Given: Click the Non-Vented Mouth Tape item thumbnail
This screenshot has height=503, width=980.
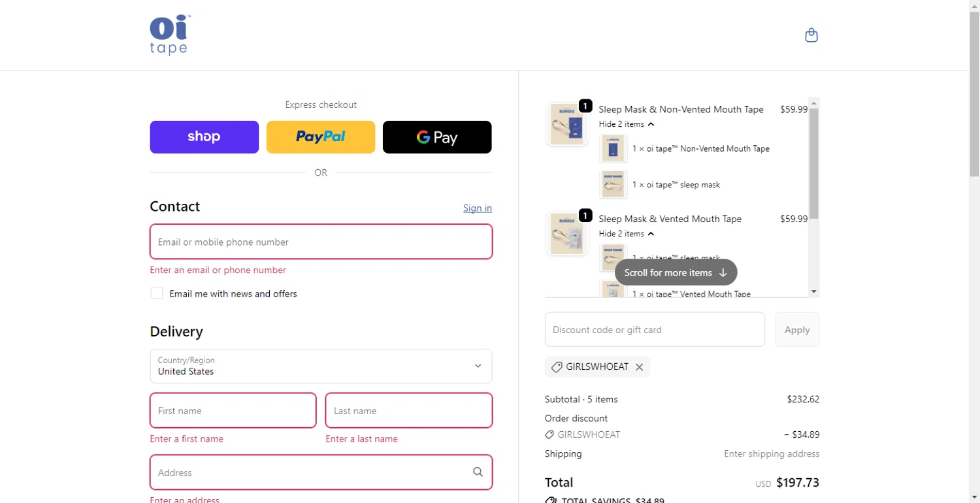Looking at the screenshot, I should click(613, 148).
